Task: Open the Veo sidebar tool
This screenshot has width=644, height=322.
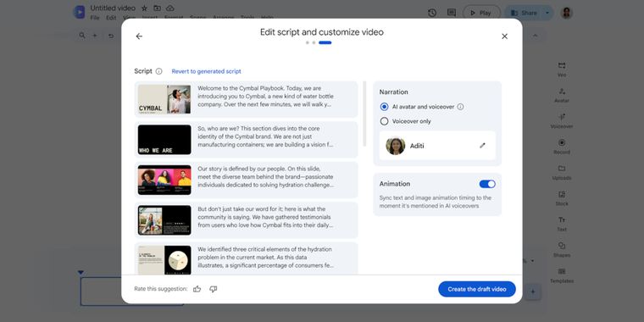Action: 562,69
